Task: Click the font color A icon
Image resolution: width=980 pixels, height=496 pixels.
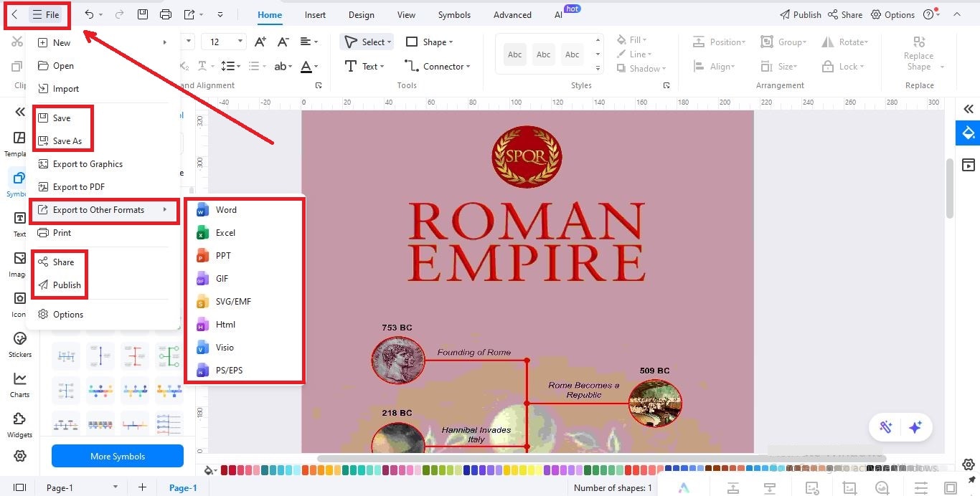Action: 306,67
